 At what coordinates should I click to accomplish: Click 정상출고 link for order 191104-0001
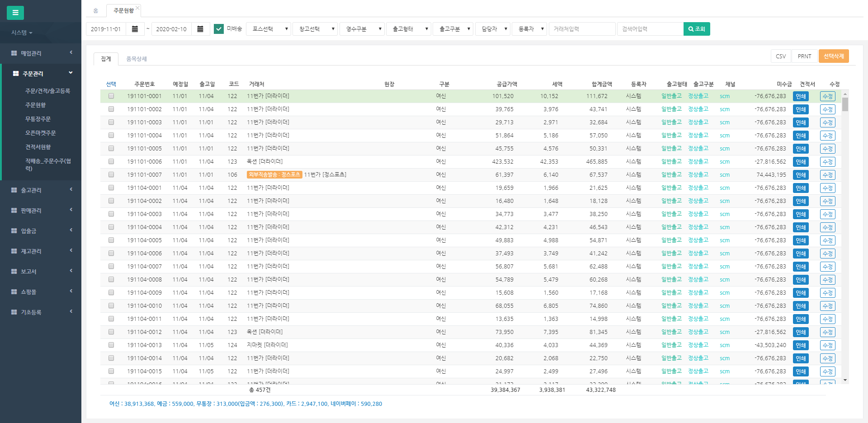click(x=698, y=188)
